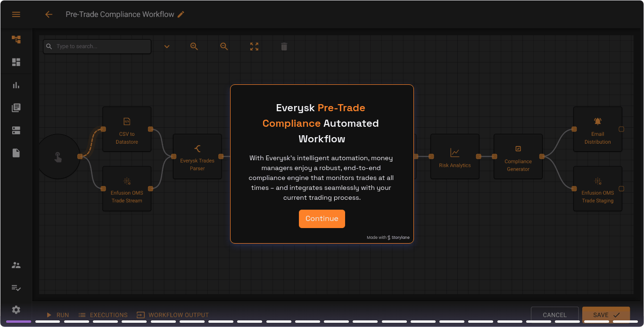Select the Compliance Generator node
The image size is (644, 327).
click(x=518, y=156)
